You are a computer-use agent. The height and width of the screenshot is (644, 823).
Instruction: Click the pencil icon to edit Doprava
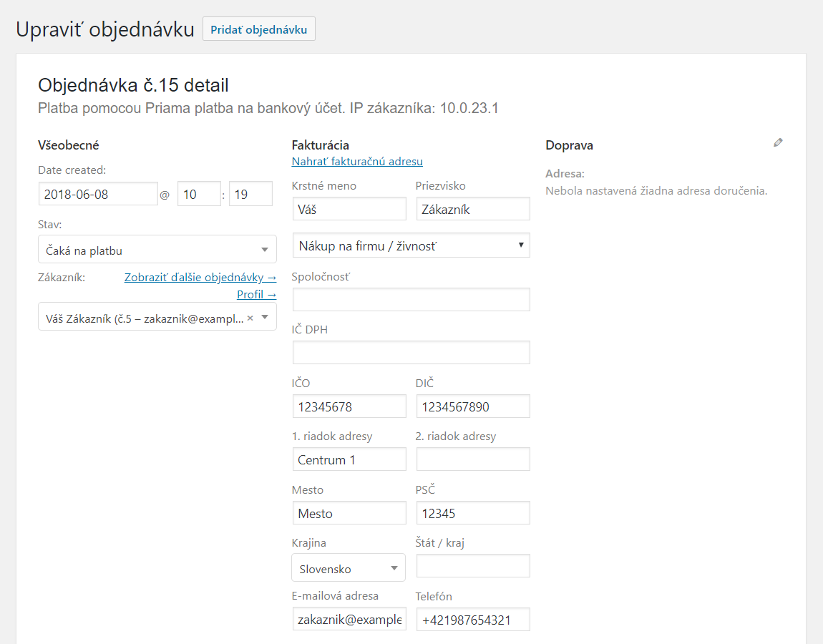(778, 142)
